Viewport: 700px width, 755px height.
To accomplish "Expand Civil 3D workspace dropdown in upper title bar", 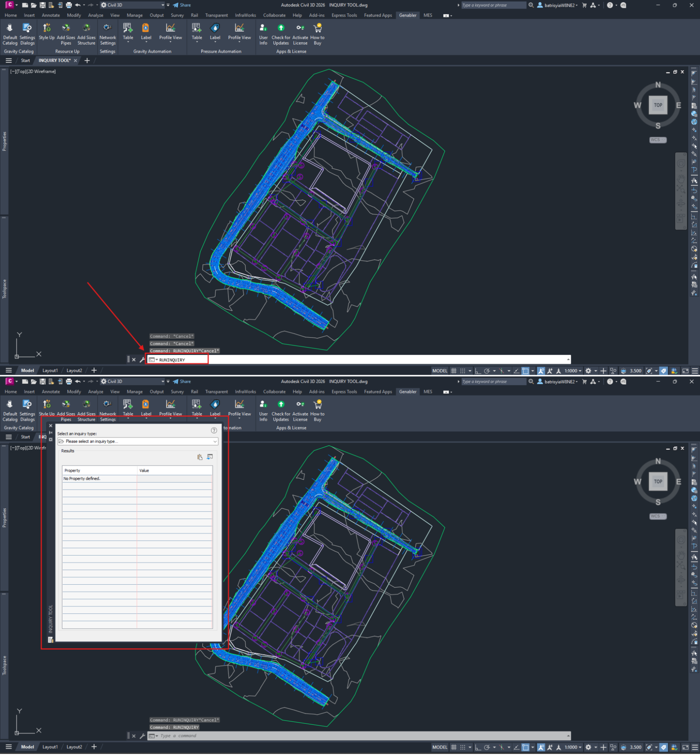I will click(163, 5).
